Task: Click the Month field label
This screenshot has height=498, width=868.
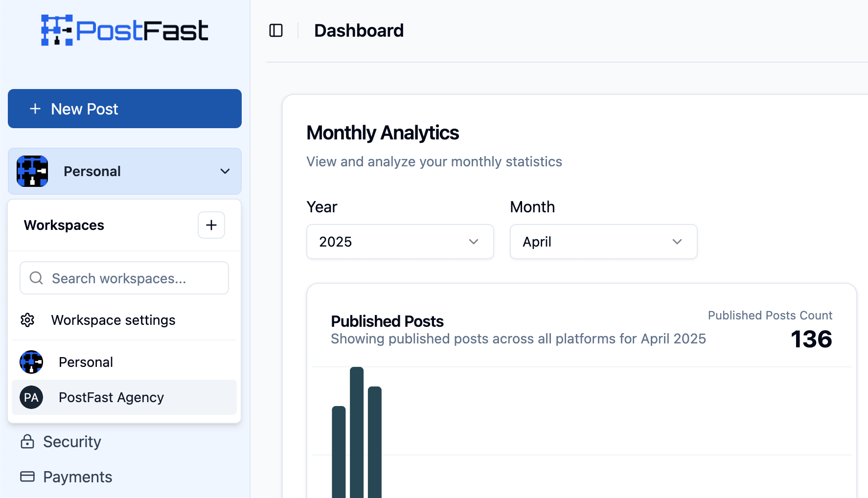Action: pos(532,207)
